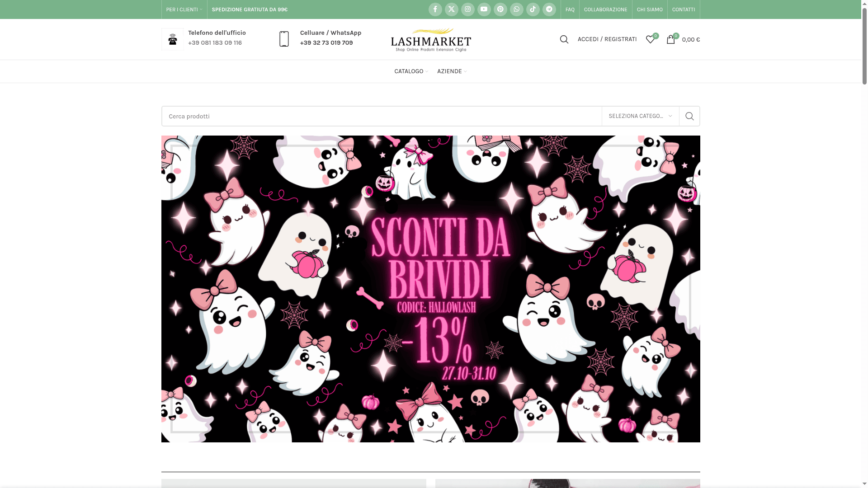Open the Lashmarket Facebook icon

click(435, 9)
